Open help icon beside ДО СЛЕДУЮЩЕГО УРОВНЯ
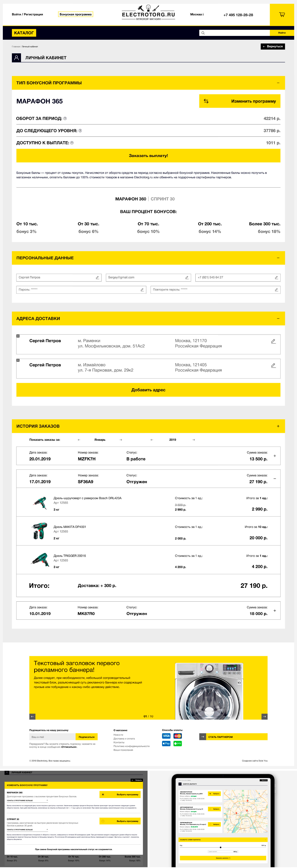This screenshot has height=868, width=297. tap(80, 130)
